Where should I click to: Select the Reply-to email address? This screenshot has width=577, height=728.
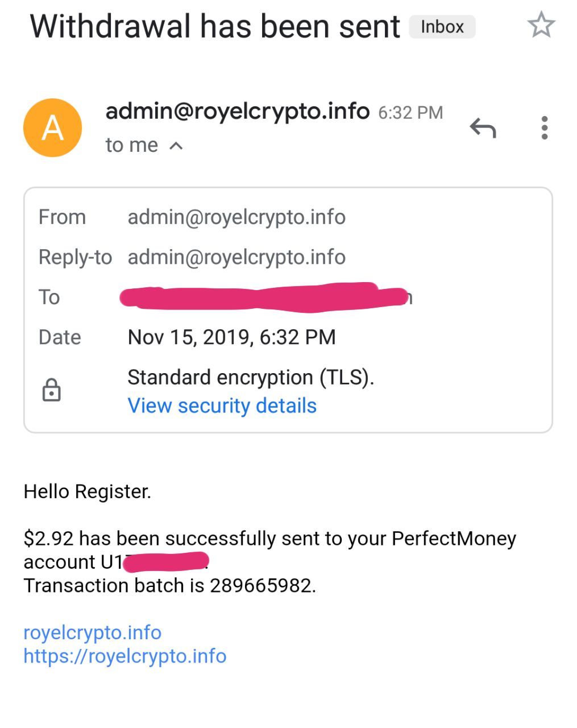pos(236,257)
